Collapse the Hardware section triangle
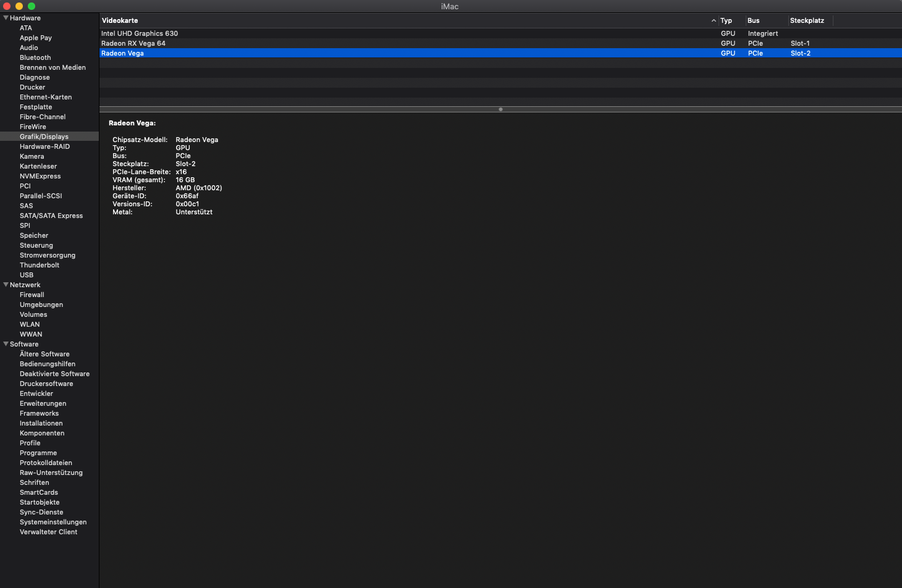This screenshot has height=588, width=902. (x=6, y=18)
